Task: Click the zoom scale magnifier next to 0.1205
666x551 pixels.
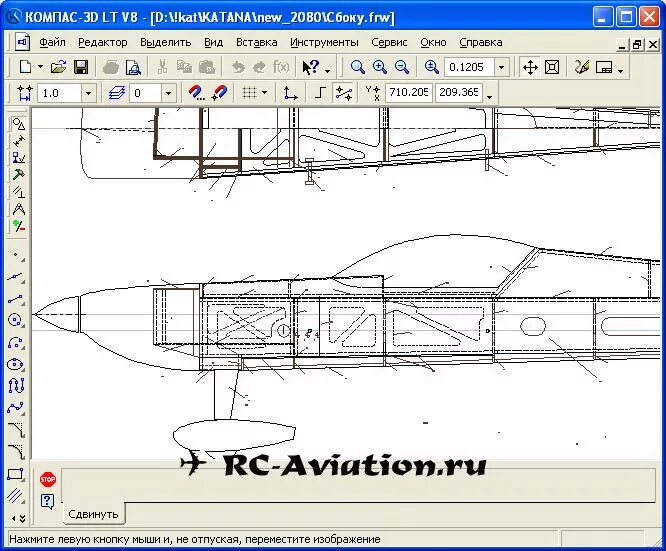Action: pos(432,67)
